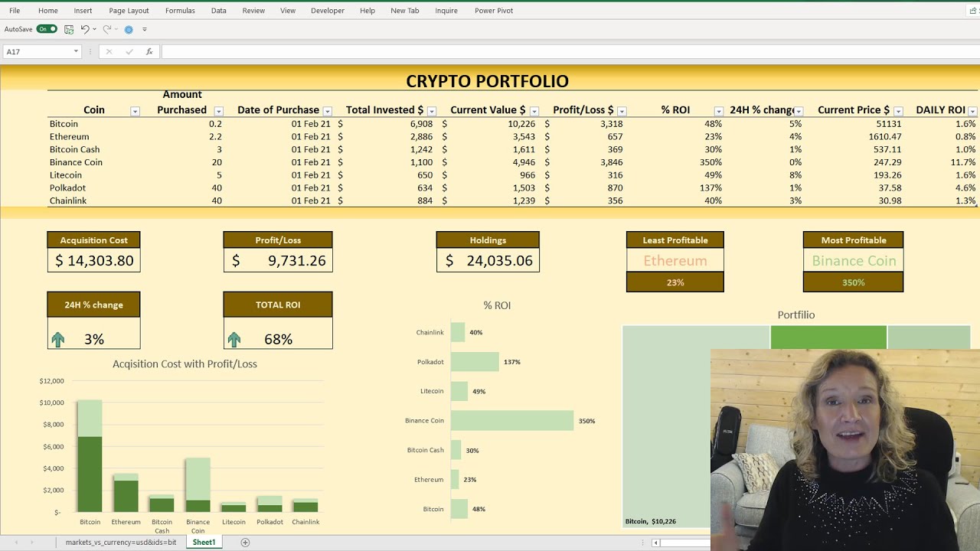
Task: Open the Power Pivot tab
Action: click(x=494, y=11)
